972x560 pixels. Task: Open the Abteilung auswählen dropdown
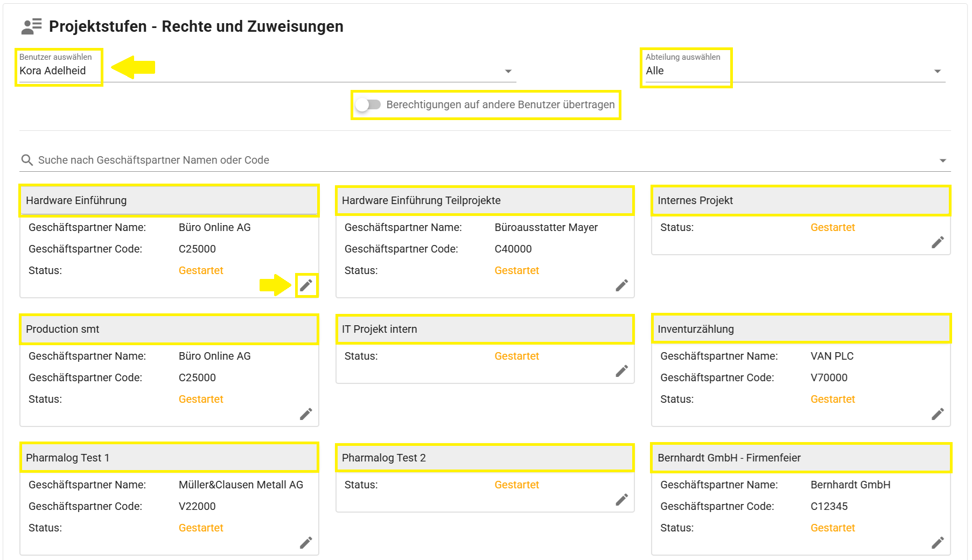(937, 71)
